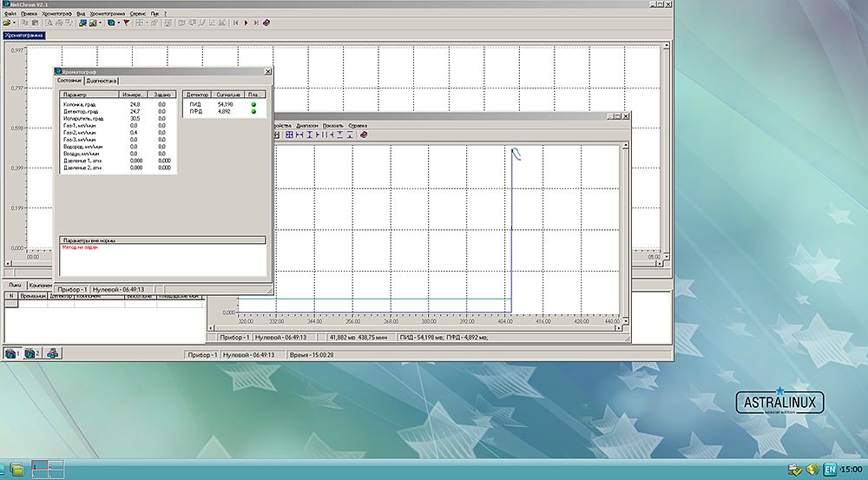Click the green status indicator for ПФД detector
868x480 pixels.
[253, 111]
